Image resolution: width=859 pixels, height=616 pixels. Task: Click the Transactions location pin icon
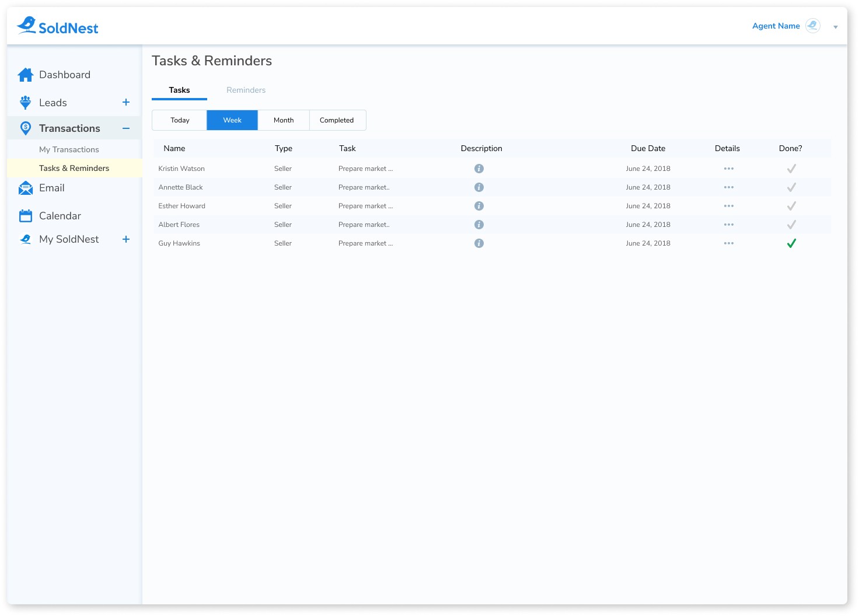[x=26, y=128]
